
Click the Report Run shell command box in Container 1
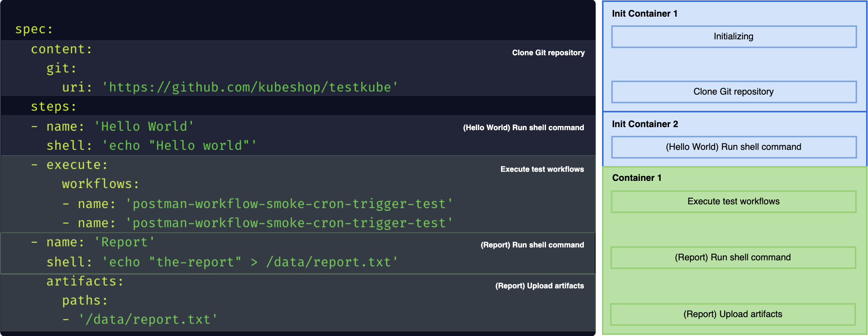[733, 258]
